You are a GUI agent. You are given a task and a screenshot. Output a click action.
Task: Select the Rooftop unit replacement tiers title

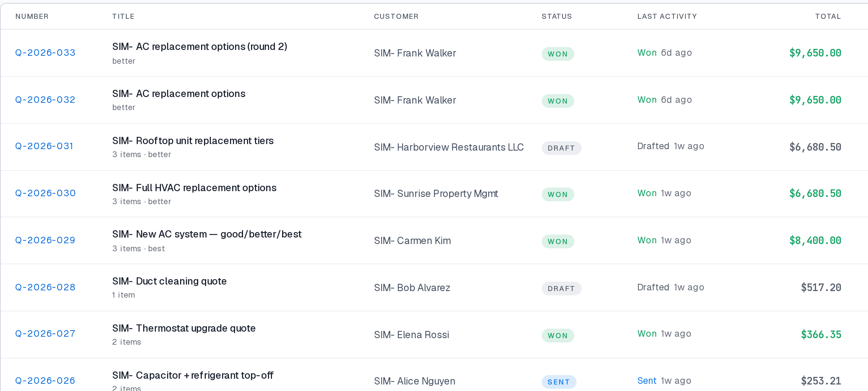(193, 141)
